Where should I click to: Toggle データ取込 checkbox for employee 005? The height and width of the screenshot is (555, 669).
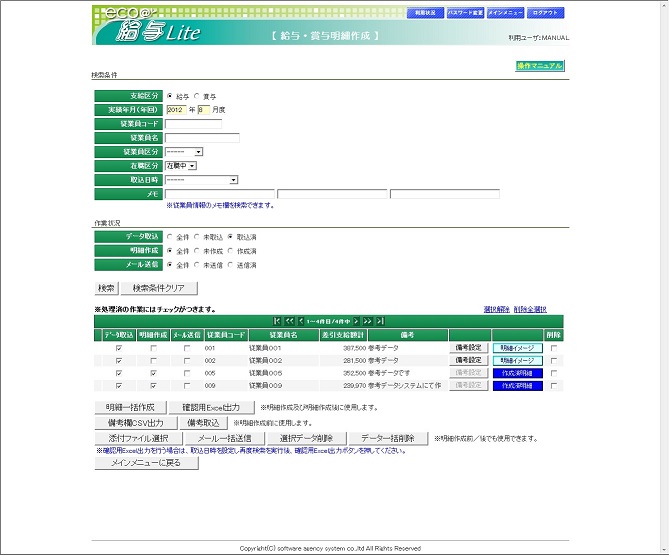click(119, 373)
